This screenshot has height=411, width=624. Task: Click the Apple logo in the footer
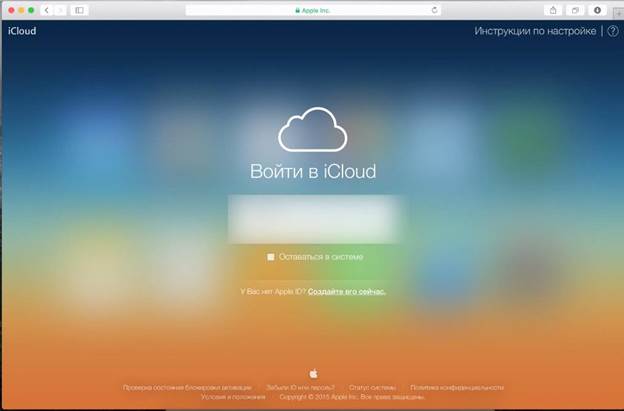(313, 372)
